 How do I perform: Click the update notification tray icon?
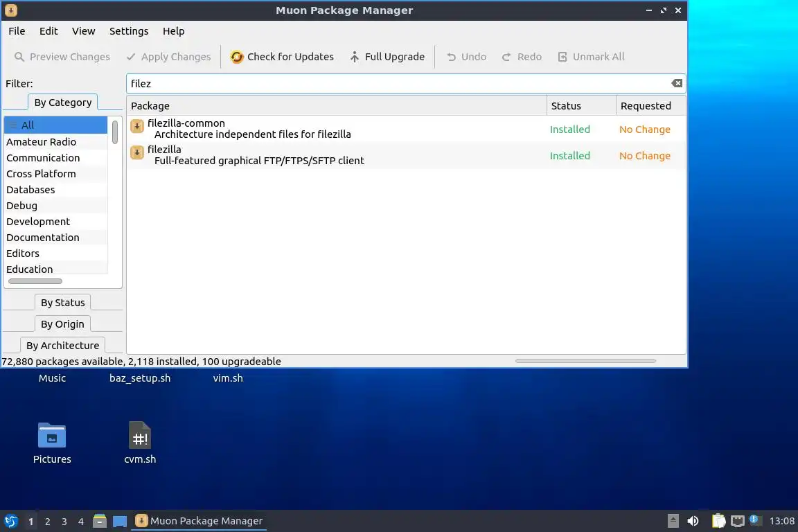(x=756, y=520)
